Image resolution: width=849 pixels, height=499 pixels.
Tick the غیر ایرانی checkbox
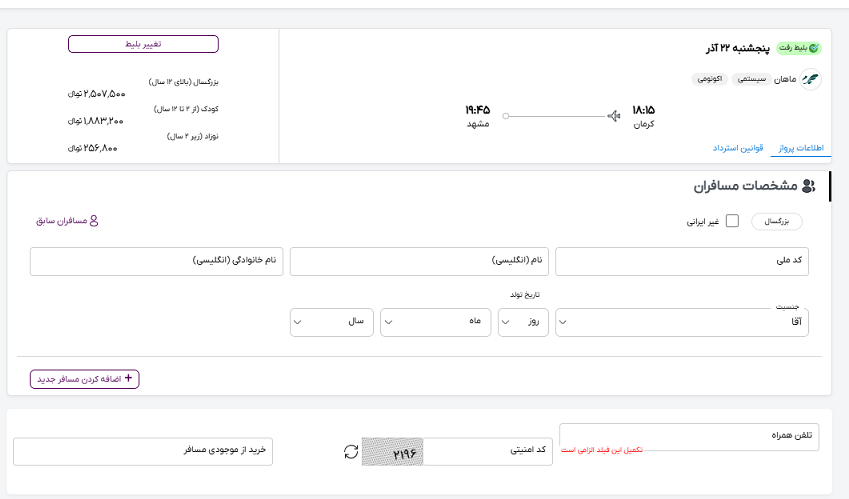pos(732,221)
